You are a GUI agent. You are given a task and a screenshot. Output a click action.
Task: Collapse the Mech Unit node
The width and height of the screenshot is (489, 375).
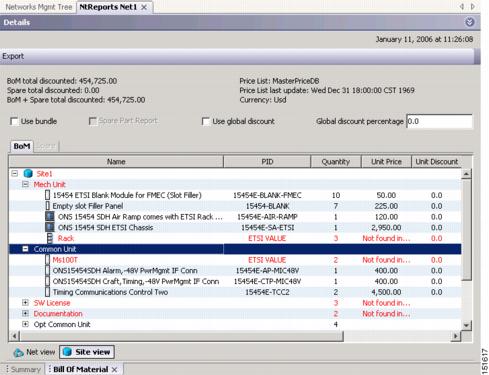click(x=25, y=184)
